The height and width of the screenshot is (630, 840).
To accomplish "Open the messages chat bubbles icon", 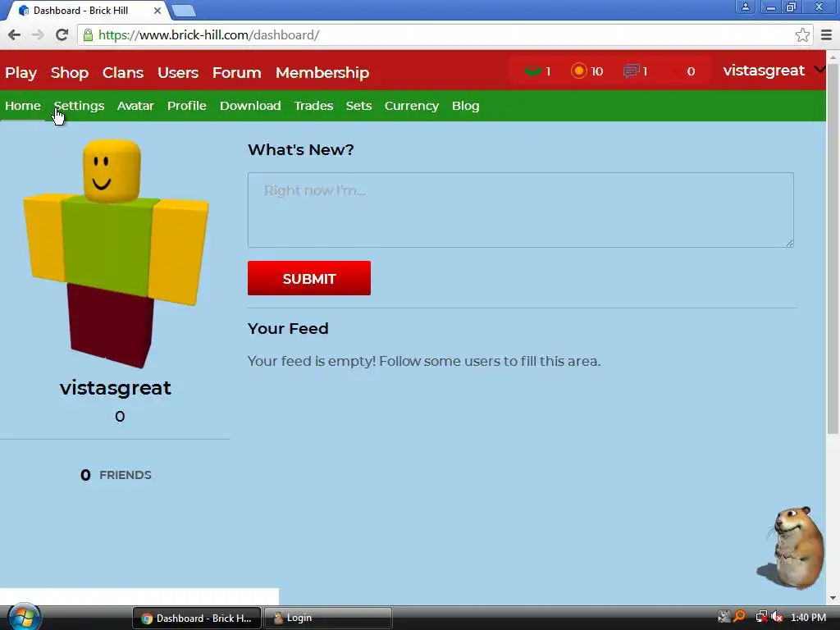I will (x=632, y=71).
